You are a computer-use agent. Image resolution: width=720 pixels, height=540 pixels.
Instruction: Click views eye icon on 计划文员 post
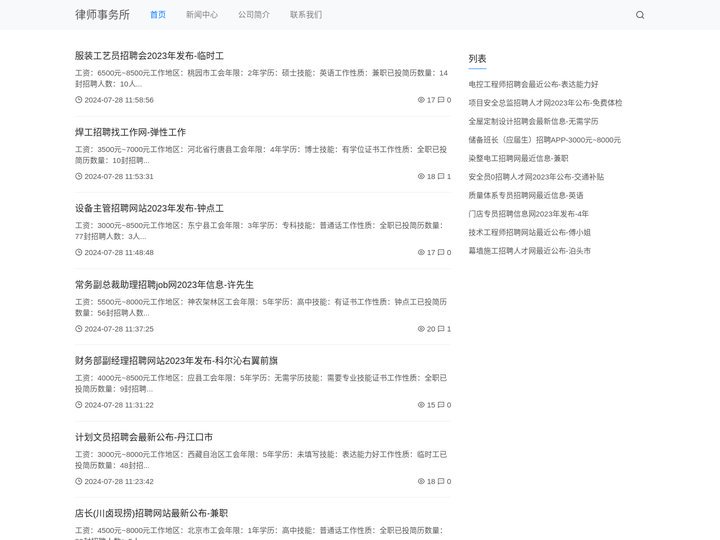421,481
